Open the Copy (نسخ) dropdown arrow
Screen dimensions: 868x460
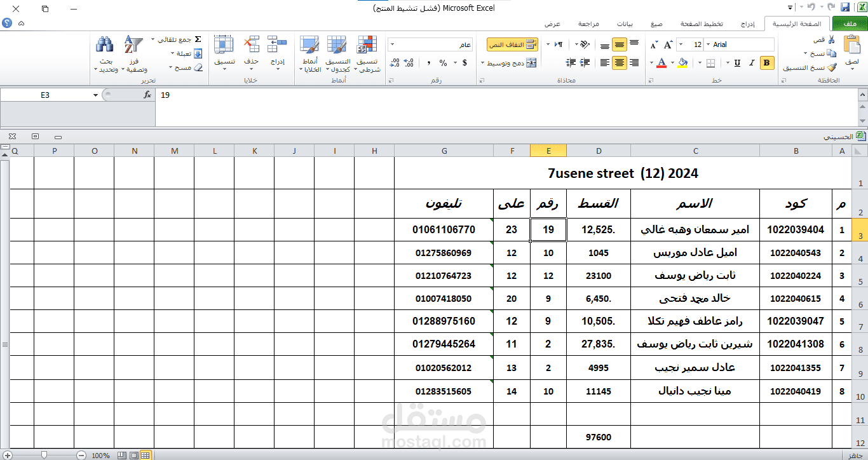click(805, 54)
